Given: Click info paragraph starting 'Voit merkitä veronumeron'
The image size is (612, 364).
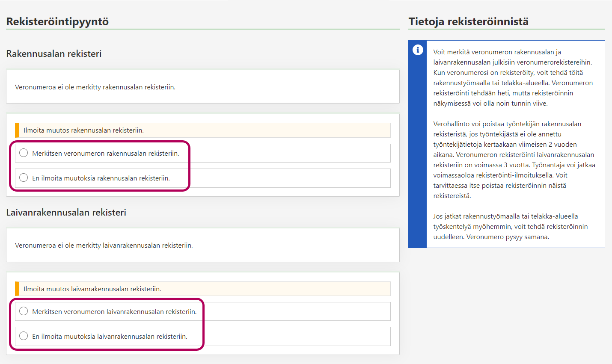Looking at the screenshot, I should [513, 77].
